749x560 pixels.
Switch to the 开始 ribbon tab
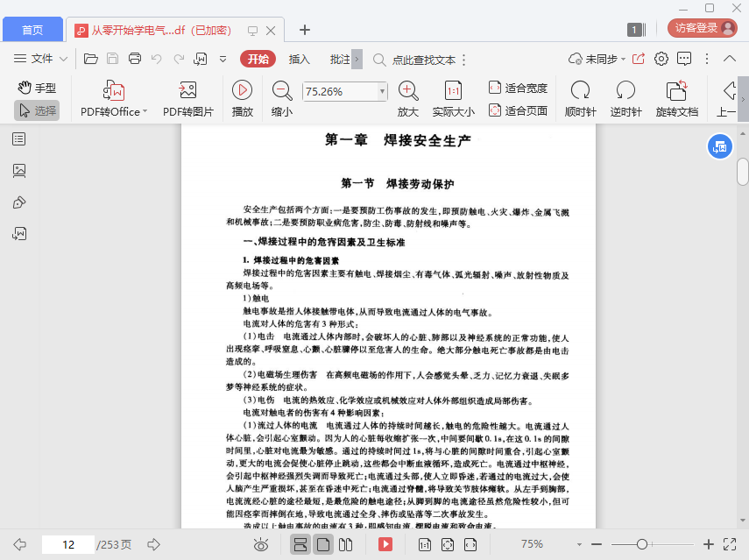pos(258,60)
